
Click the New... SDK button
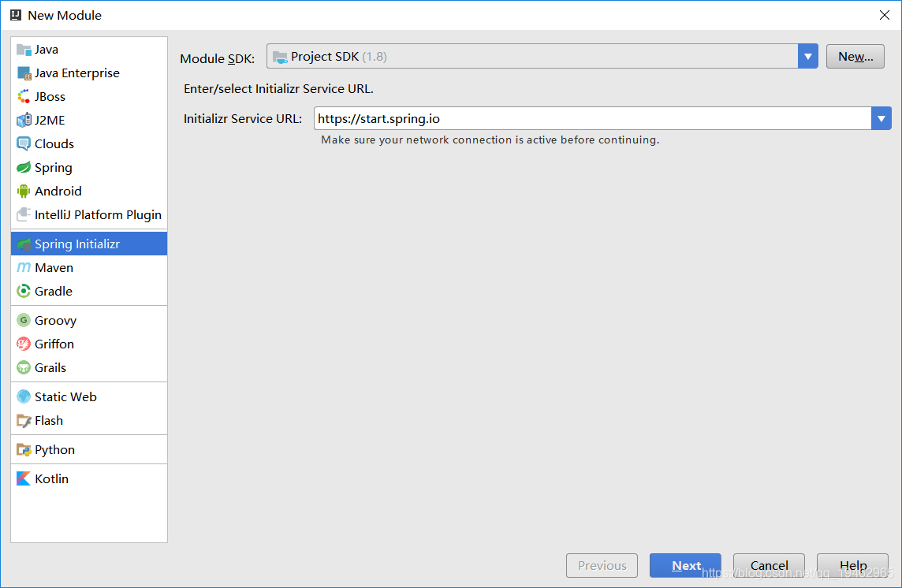coord(855,57)
